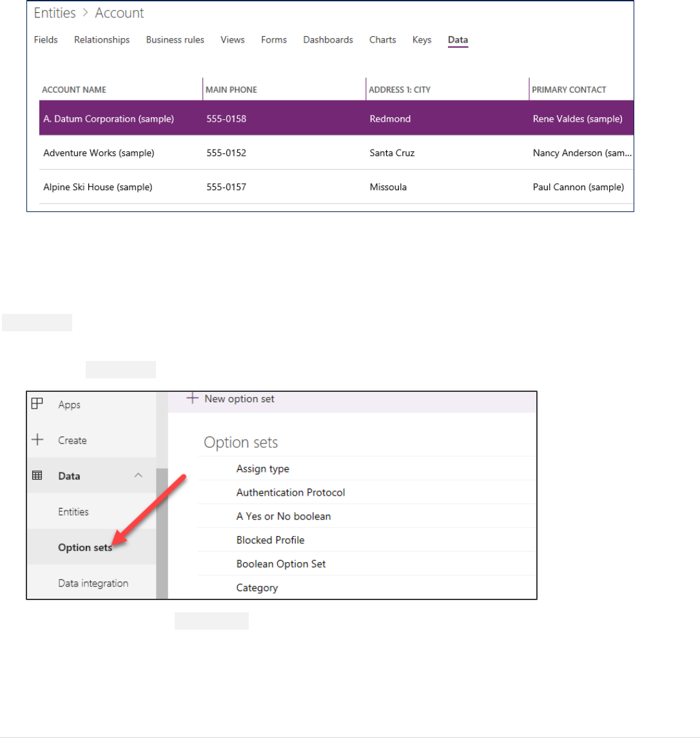Click New option set button

coord(231,399)
